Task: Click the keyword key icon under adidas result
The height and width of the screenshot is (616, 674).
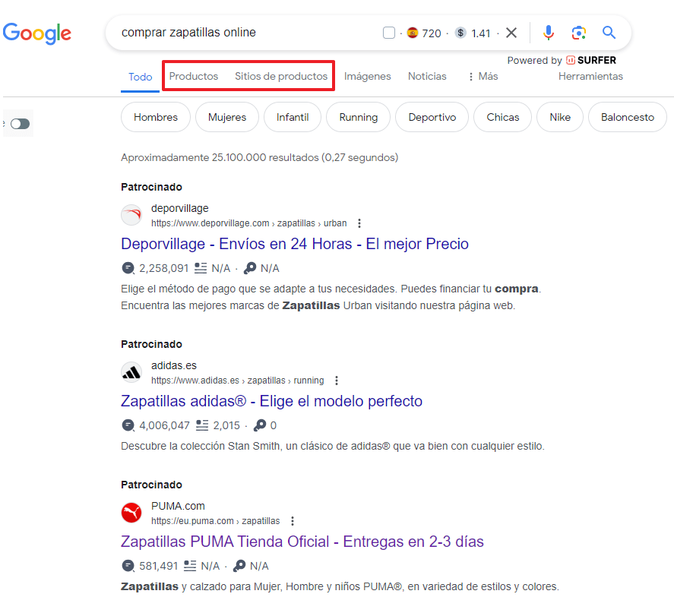Action: tap(260, 425)
